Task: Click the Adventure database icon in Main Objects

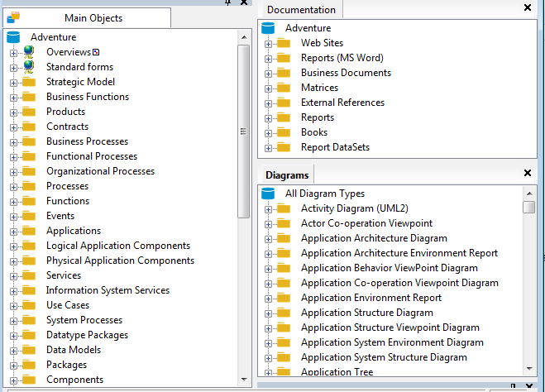Action: (x=13, y=37)
